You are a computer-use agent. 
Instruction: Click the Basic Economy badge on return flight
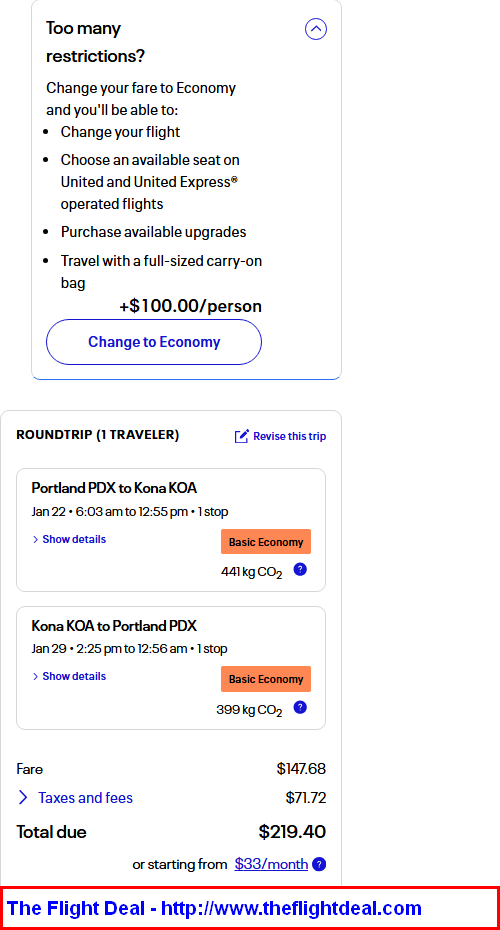tap(266, 679)
